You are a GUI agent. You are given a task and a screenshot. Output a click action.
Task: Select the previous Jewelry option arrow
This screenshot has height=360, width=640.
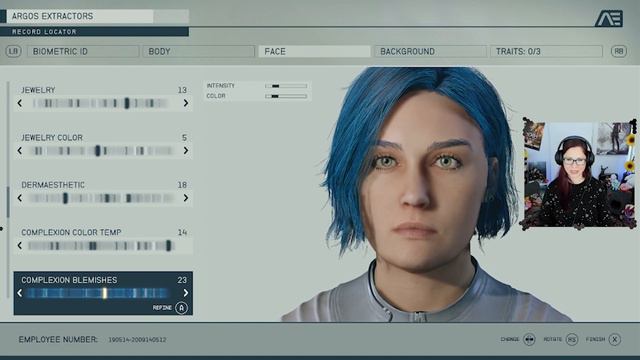click(x=20, y=103)
